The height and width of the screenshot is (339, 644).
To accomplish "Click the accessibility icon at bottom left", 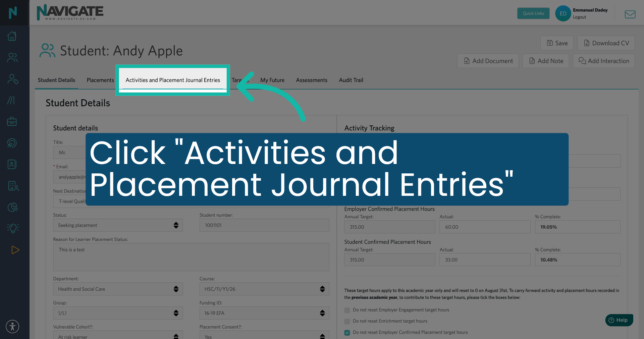I will coord(12,326).
